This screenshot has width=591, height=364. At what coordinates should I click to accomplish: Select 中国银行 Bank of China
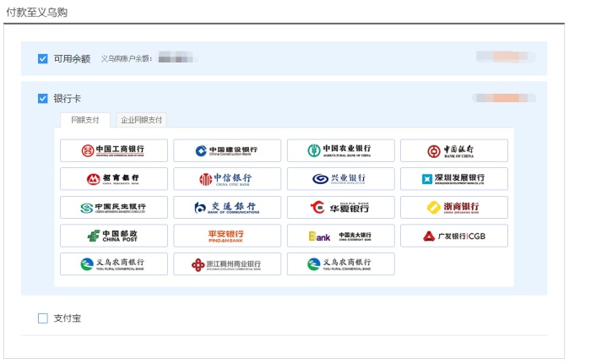point(454,150)
